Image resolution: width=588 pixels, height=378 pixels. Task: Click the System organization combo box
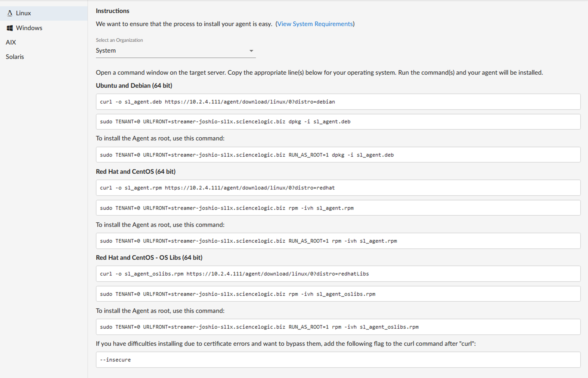pyautogui.click(x=170, y=51)
